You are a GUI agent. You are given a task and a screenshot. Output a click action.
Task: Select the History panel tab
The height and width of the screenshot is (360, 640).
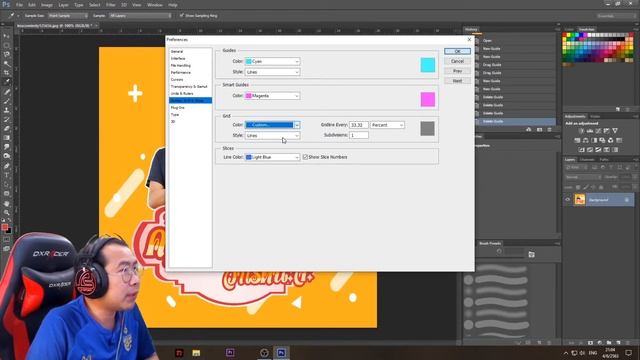[471, 29]
